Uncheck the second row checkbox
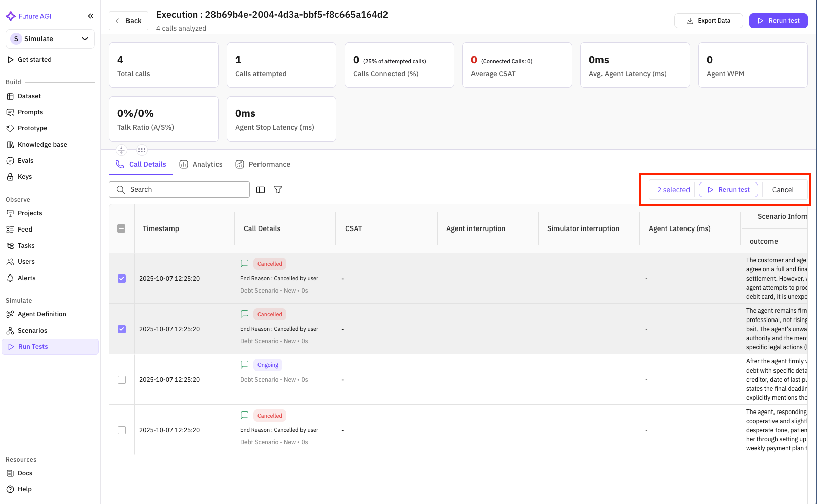 tap(122, 329)
